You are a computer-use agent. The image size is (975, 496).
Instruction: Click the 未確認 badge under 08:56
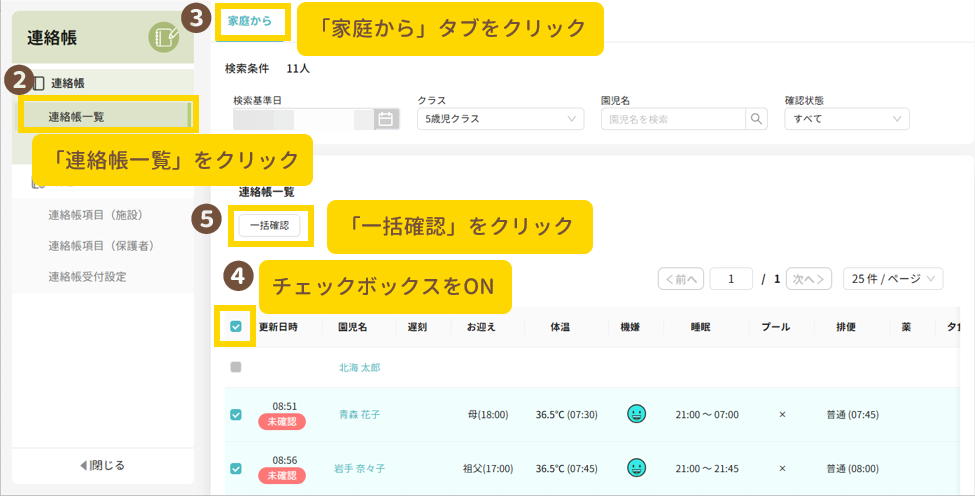(x=283, y=476)
